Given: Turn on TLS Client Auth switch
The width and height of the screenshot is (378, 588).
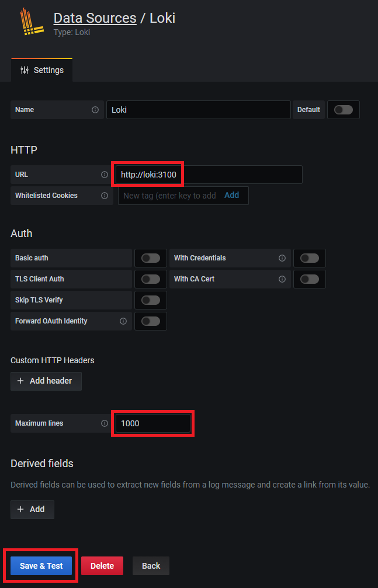Looking at the screenshot, I should (x=150, y=279).
